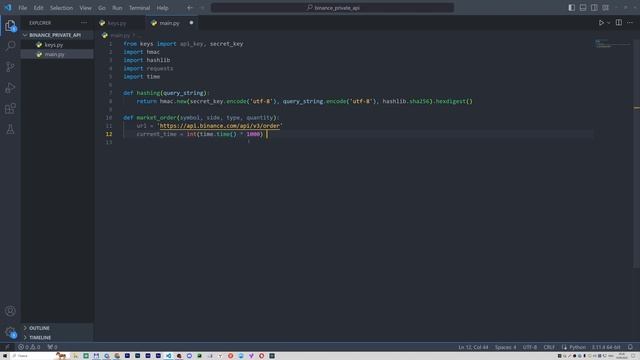640x360 pixels.
Task: Open the run options dropdown arrow
Action: [609, 23]
